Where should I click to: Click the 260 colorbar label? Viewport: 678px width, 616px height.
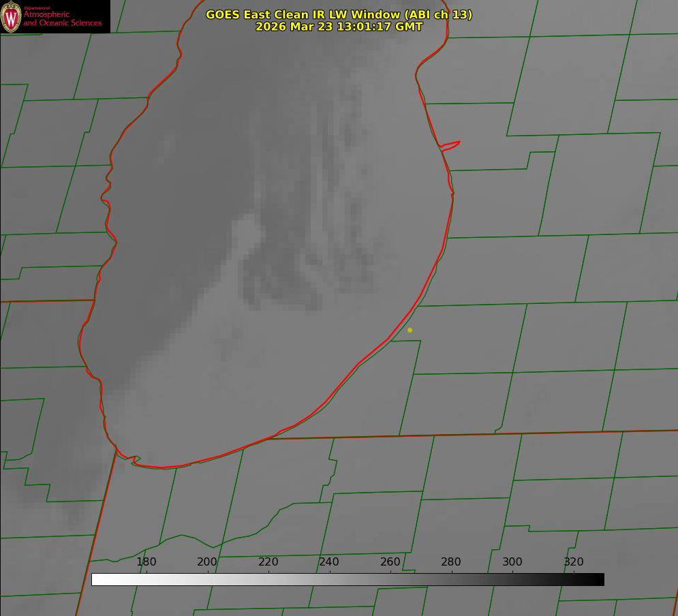390,562
